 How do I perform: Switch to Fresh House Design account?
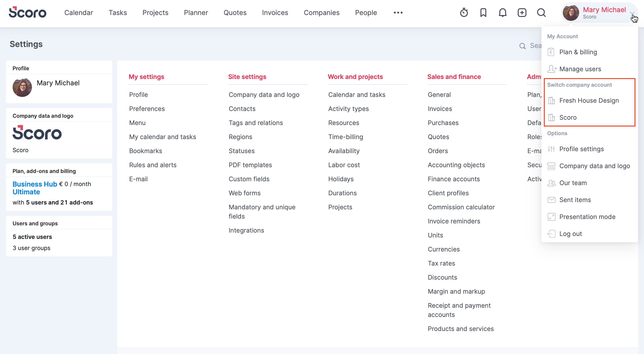pyautogui.click(x=589, y=101)
